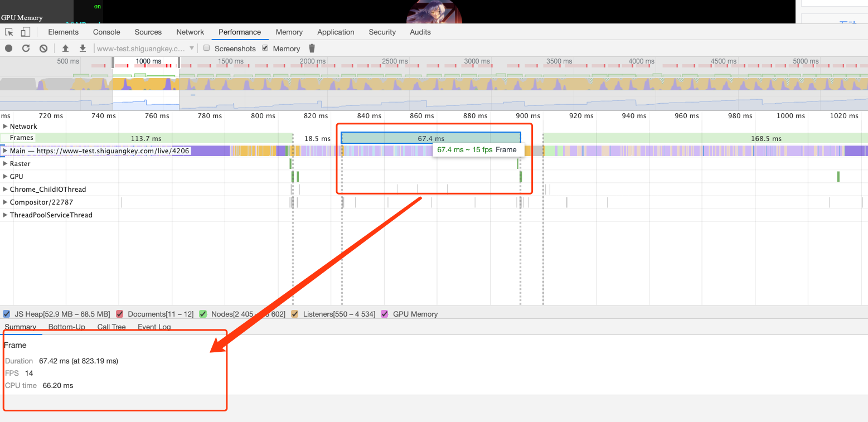The width and height of the screenshot is (868, 422).
Task: Expand the ThreadPoolServiceThread track
Action: pyautogui.click(x=6, y=215)
